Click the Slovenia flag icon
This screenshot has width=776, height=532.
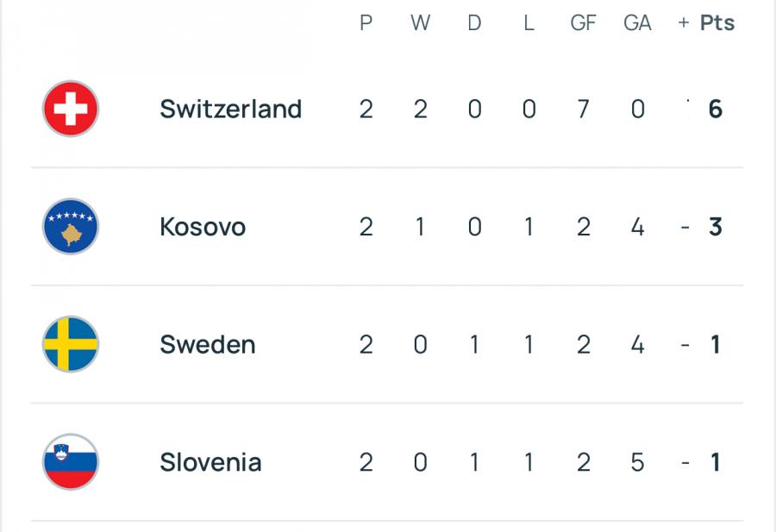[x=71, y=462]
